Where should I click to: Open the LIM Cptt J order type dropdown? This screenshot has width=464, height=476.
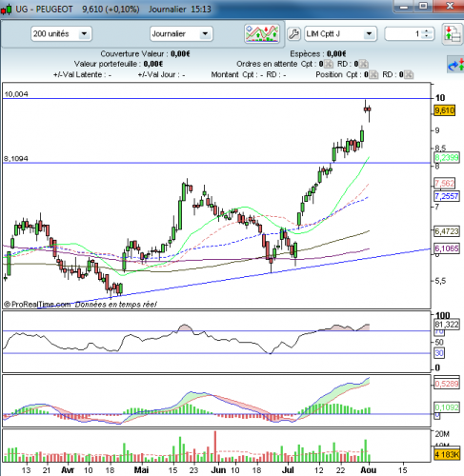click(369, 33)
